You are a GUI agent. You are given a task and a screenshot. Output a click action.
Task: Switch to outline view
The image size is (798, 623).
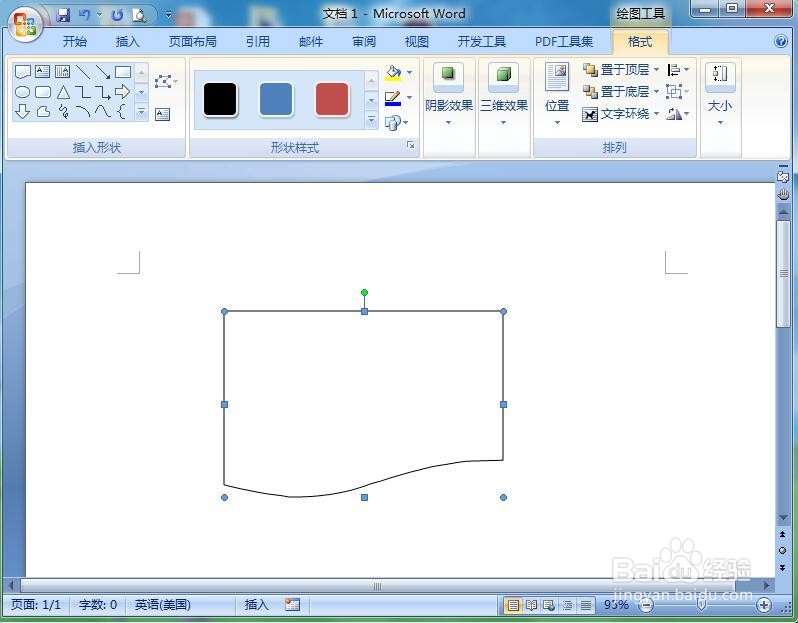(567, 605)
